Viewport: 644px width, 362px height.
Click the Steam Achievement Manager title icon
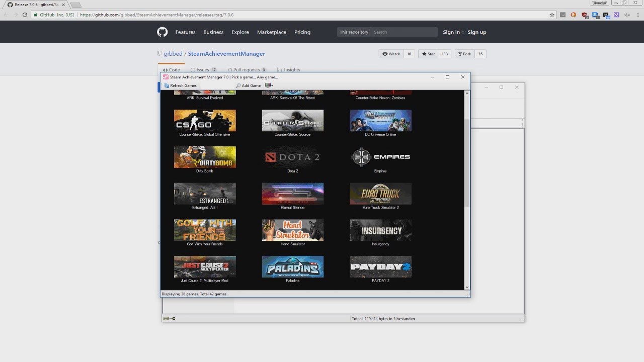tap(166, 77)
